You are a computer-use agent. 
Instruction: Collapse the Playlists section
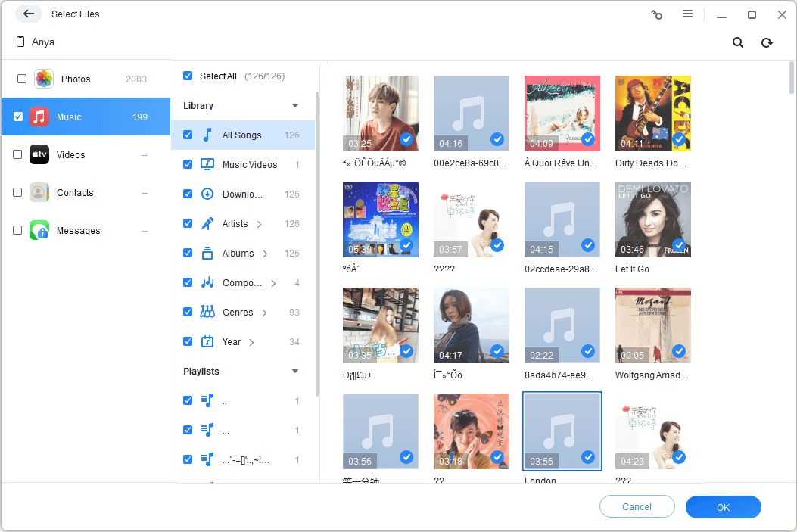pos(295,372)
